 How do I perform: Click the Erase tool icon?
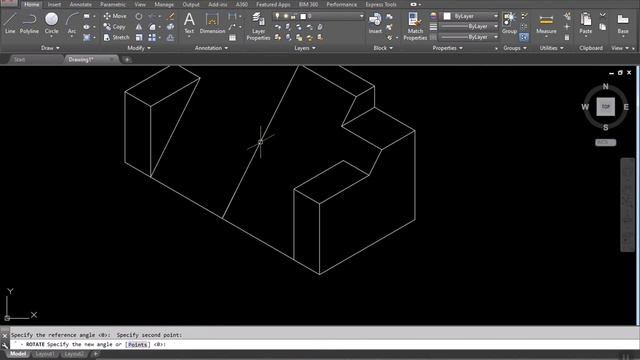pyautogui.click(x=171, y=16)
